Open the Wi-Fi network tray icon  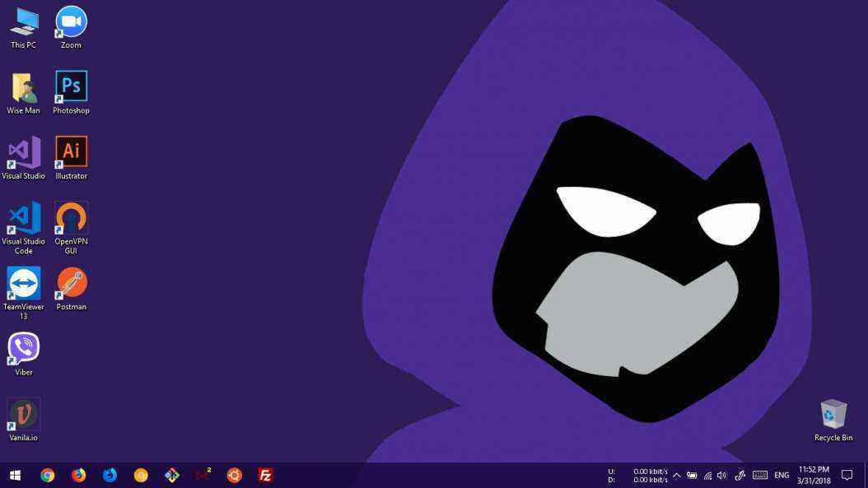click(707, 476)
